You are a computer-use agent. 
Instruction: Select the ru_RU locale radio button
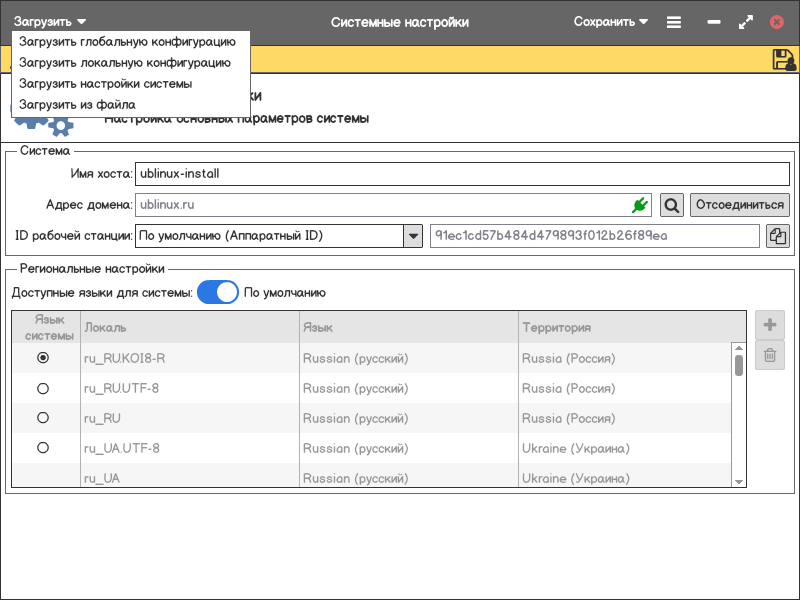tap(43, 418)
